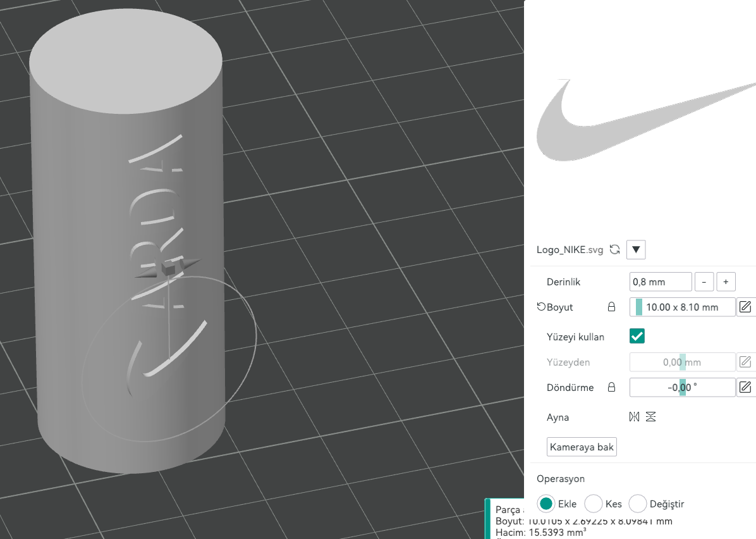Click the reload SVG icon beside Logo_NIKE.svg
The width and height of the screenshot is (756, 539).
click(x=614, y=250)
